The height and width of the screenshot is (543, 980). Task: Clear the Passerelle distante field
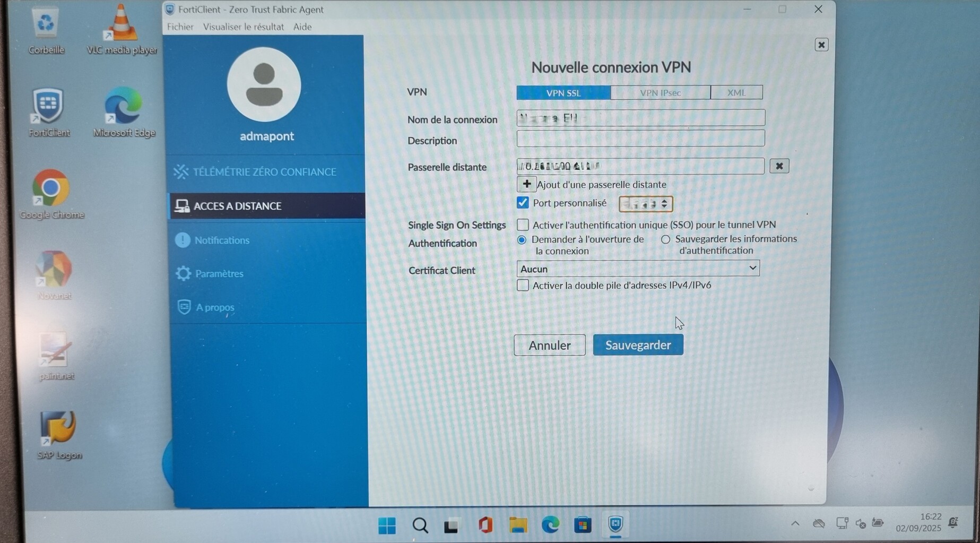click(779, 166)
